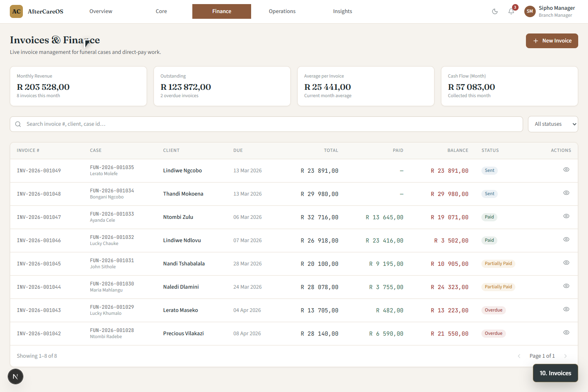The width and height of the screenshot is (588, 392).
Task: Click the TOTAL column header
Action: [x=331, y=151]
